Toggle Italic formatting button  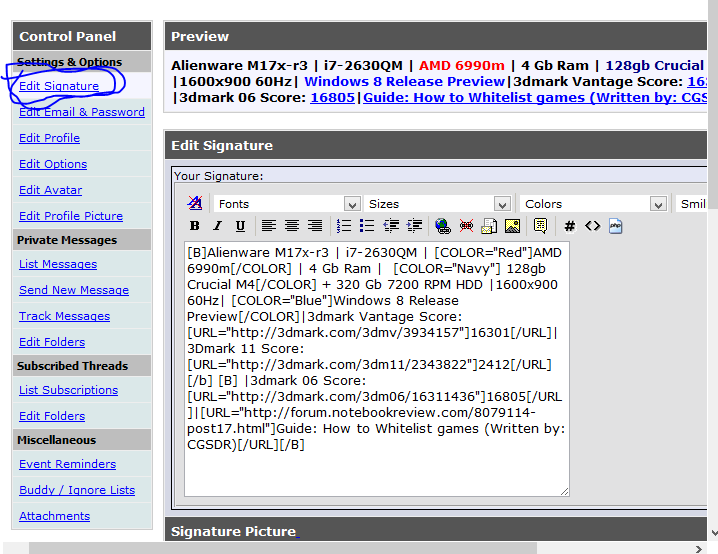[x=218, y=226]
